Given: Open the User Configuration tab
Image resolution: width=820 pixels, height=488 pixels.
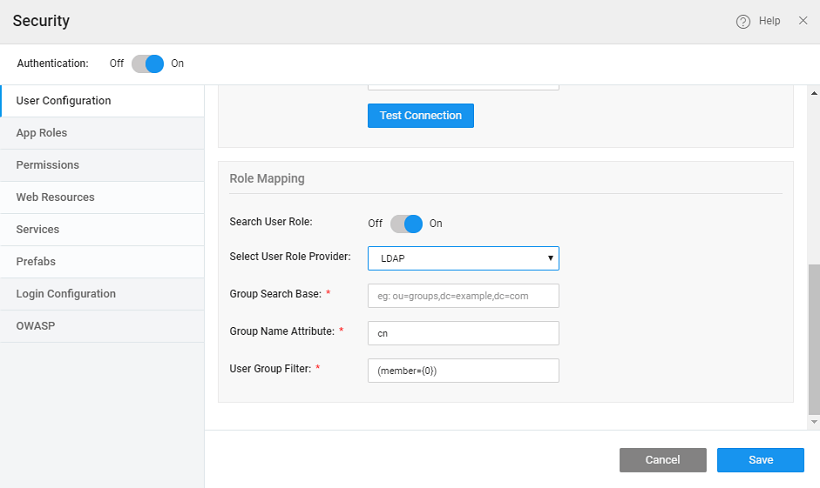Looking at the screenshot, I should tap(64, 101).
